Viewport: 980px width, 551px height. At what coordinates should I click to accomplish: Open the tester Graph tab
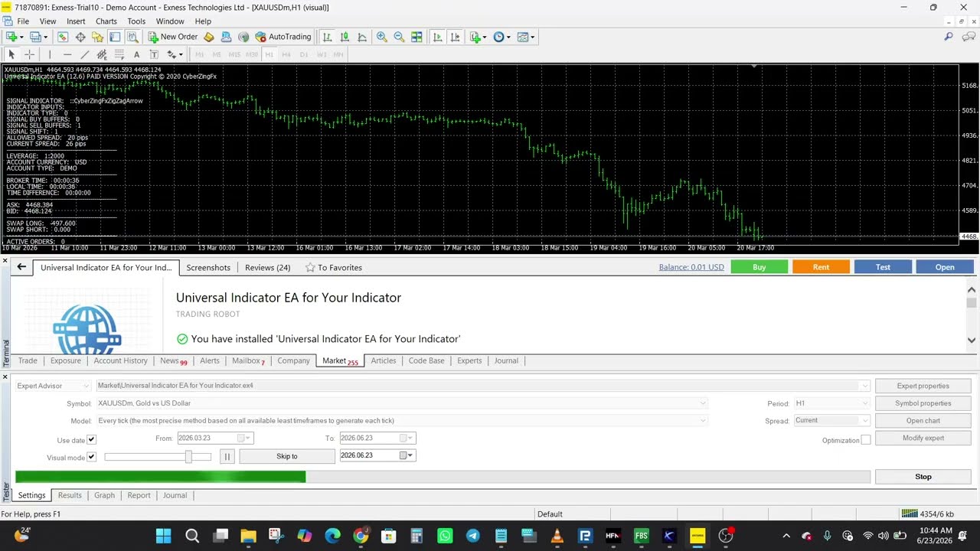[104, 495]
